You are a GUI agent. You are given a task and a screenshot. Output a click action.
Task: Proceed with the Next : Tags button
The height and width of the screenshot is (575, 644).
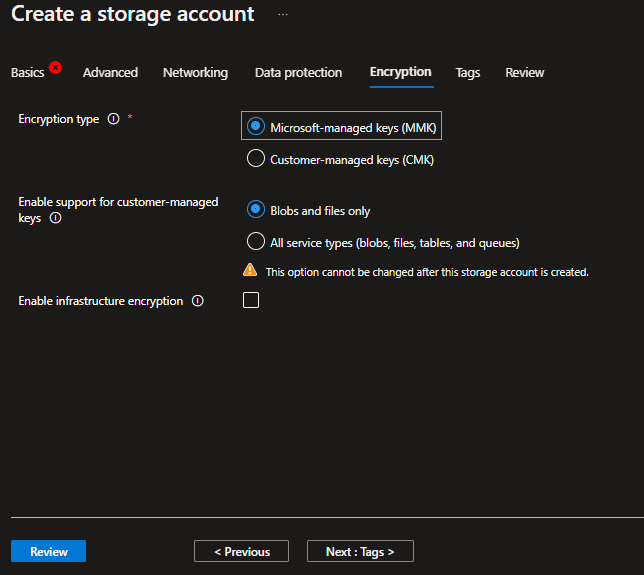360,551
